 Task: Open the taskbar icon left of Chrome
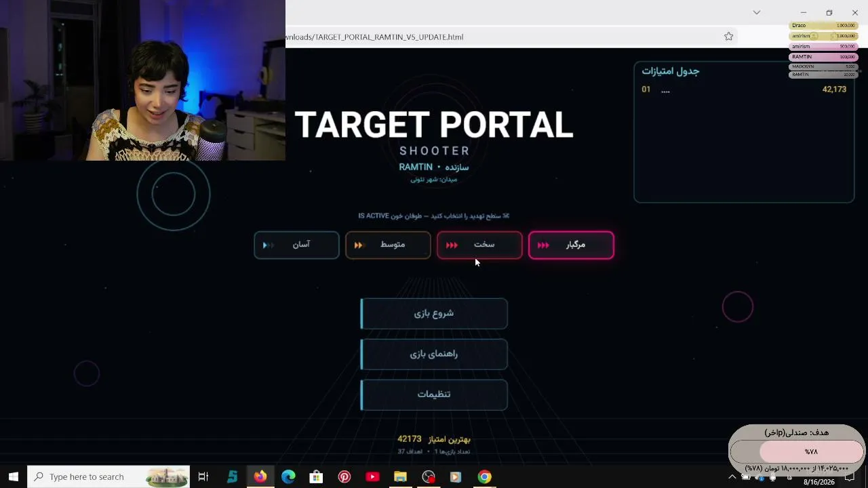coord(456,476)
